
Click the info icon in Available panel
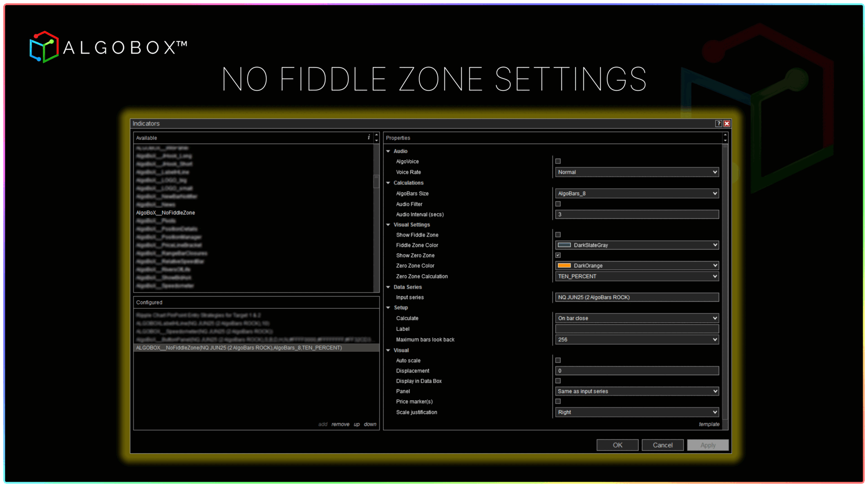click(x=368, y=137)
